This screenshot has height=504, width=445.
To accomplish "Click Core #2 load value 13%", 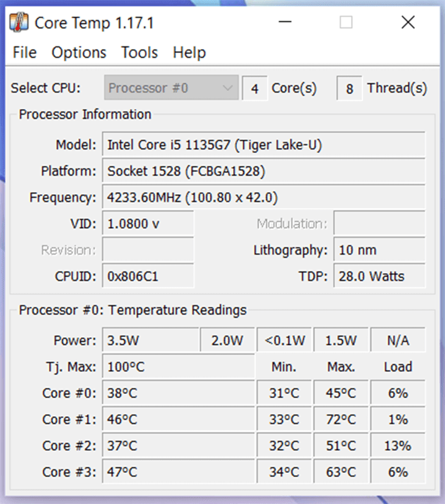I will pos(398,446).
